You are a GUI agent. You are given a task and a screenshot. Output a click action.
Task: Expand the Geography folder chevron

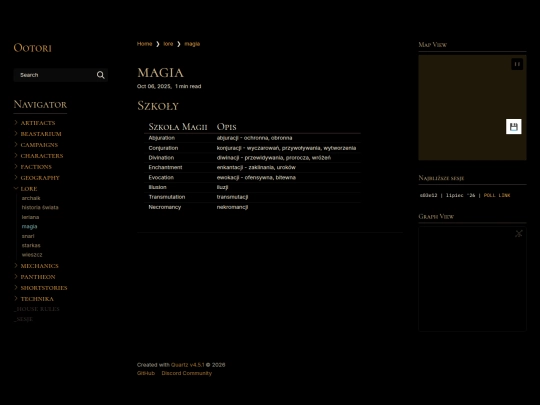pyautogui.click(x=16, y=178)
